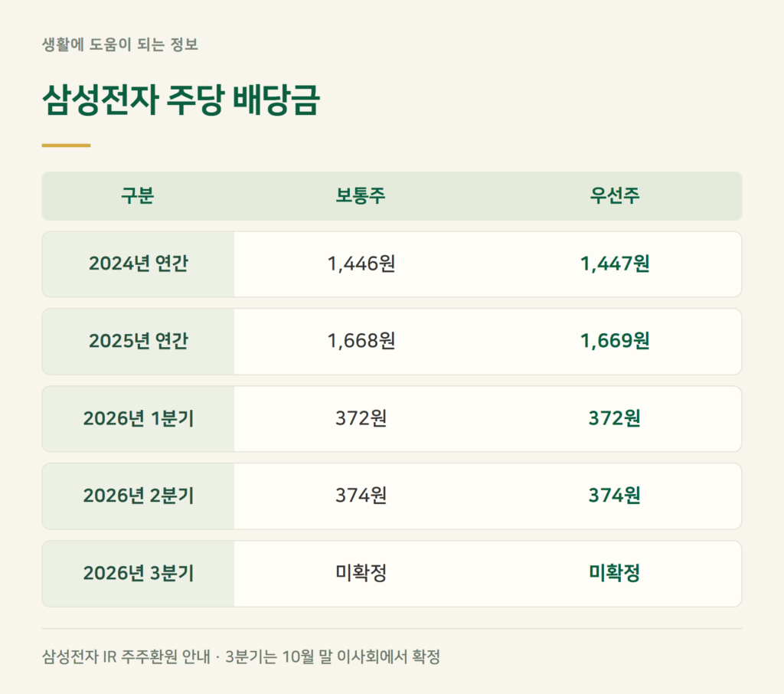Select the '2026년 1분기' row label
This screenshot has height=694, width=784.
139,418
